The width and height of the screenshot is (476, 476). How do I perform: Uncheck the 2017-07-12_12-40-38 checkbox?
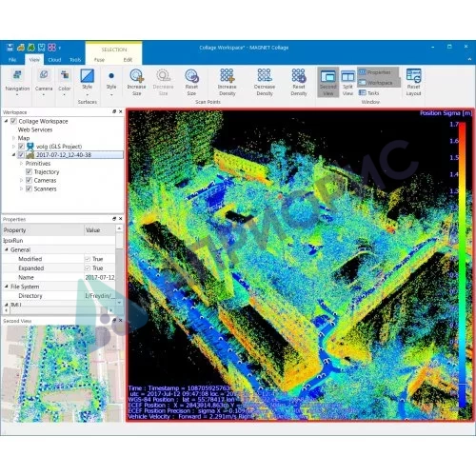[x=21, y=155]
